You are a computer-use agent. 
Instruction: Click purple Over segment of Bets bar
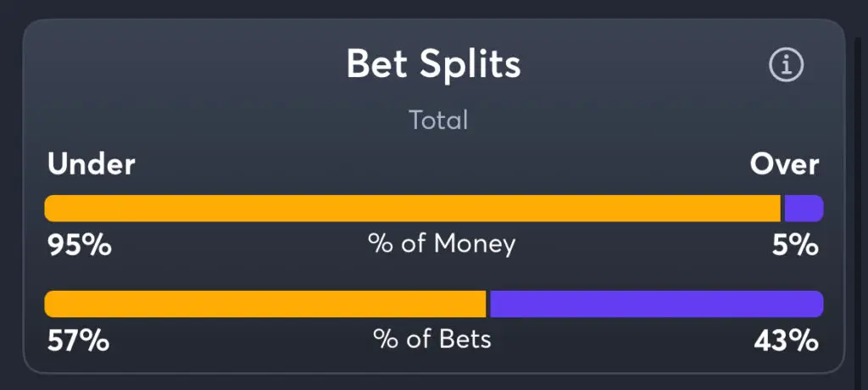click(657, 304)
